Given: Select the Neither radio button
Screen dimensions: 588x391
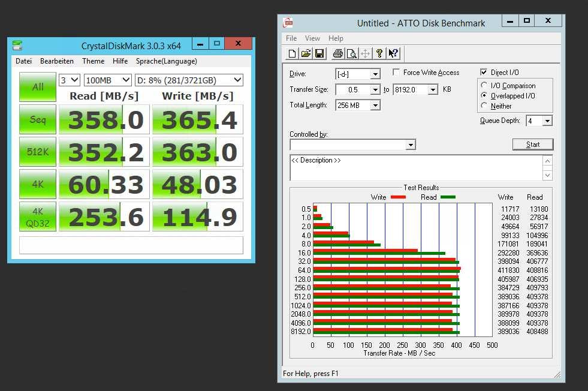Looking at the screenshot, I should coord(484,106).
